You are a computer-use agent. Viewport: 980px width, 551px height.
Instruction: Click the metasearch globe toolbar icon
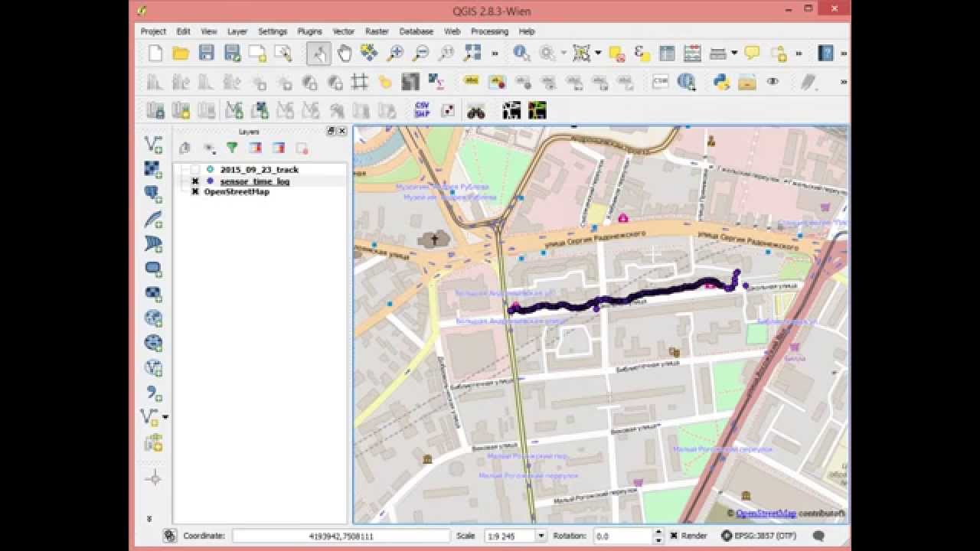(x=686, y=82)
